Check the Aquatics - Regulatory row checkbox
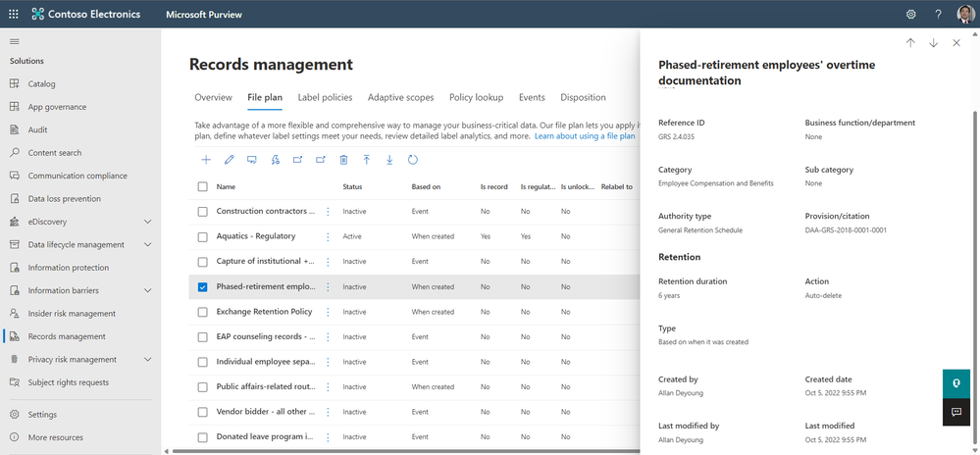 point(202,236)
